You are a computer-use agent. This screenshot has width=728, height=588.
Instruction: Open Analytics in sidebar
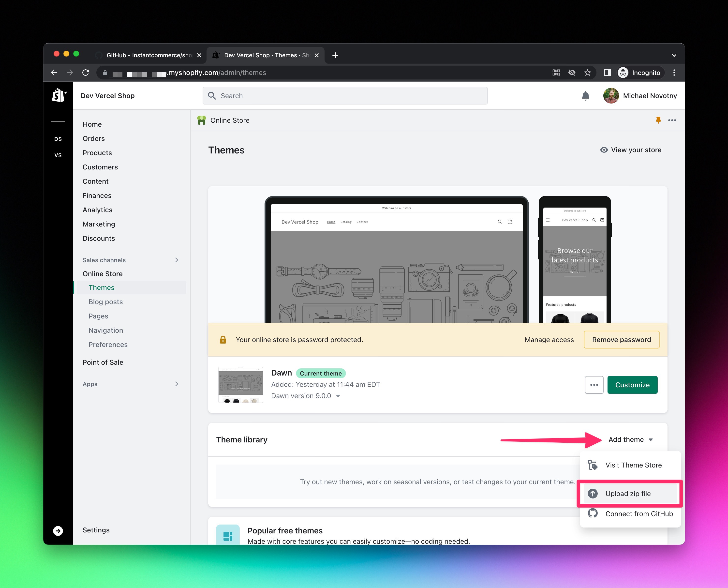coord(98,210)
